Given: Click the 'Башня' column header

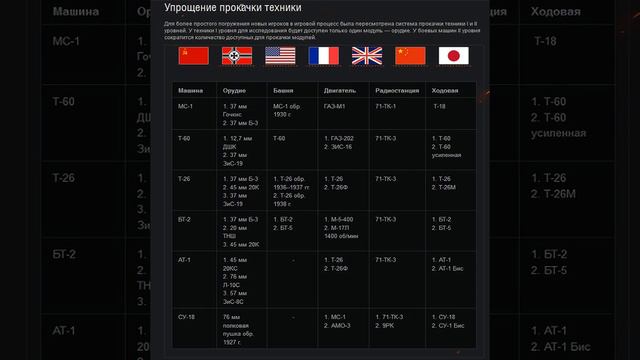Looking at the screenshot, I should (x=283, y=91).
